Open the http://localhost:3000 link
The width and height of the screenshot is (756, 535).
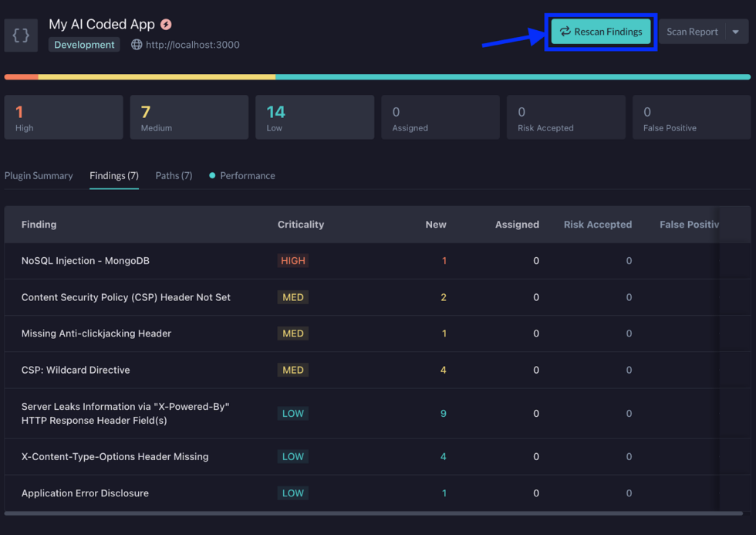click(192, 45)
